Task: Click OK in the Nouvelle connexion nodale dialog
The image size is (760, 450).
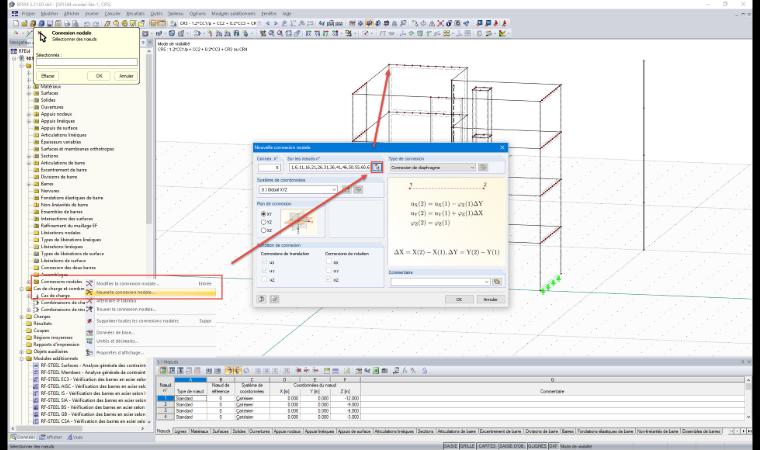Action: click(x=459, y=299)
